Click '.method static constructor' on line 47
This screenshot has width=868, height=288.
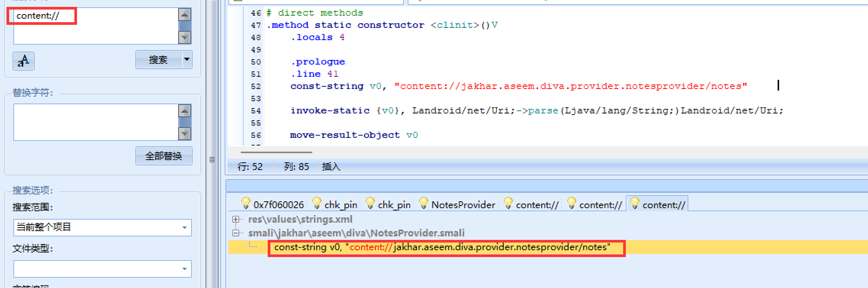345,25
